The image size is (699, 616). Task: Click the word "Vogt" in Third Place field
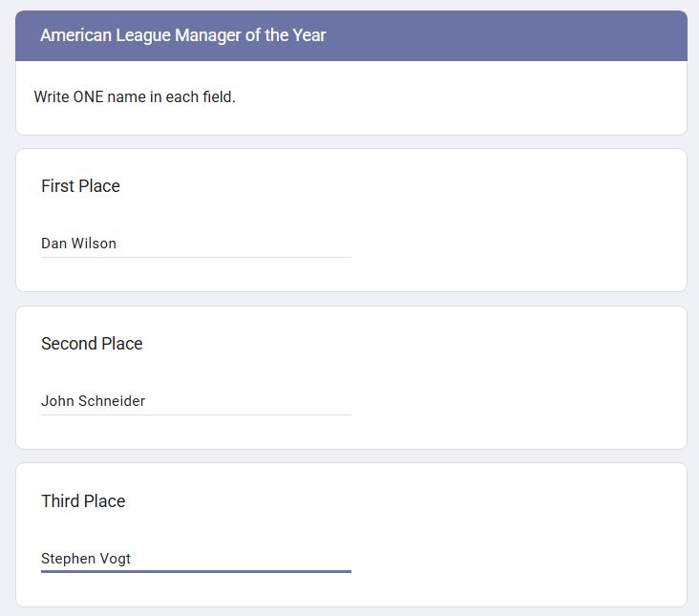point(115,559)
